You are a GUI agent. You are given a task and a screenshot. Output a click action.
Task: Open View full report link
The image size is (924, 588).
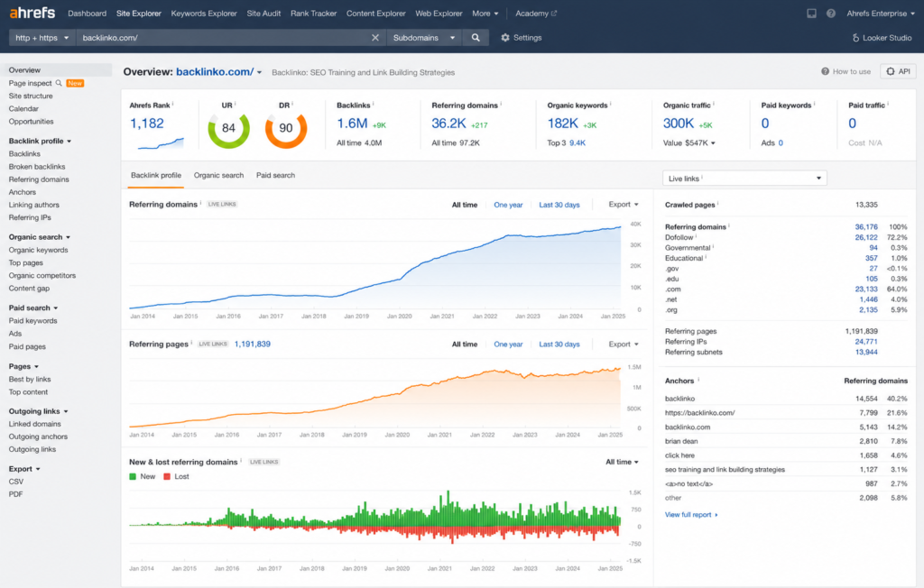click(x=691, y=514)
